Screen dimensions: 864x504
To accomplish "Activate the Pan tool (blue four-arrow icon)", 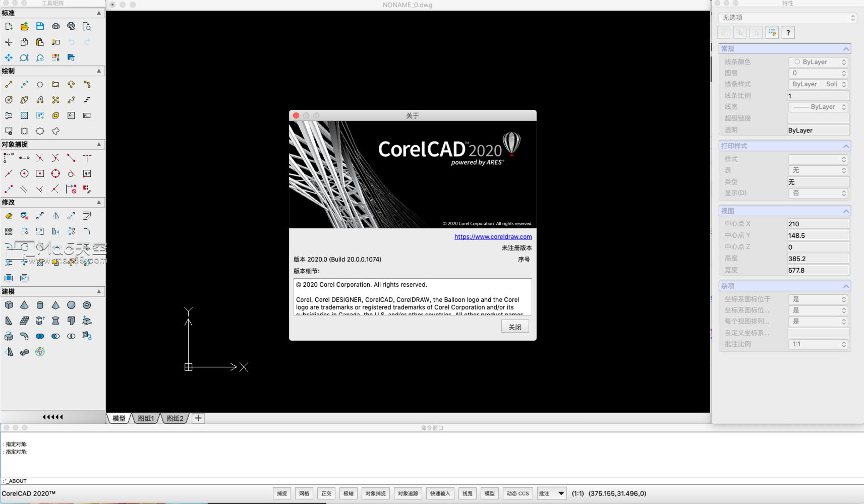I will [9, 58].
